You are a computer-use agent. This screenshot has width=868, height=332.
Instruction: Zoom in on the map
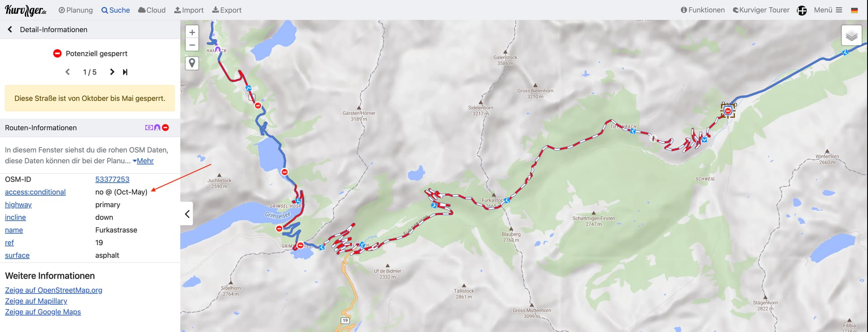[192, 32]
